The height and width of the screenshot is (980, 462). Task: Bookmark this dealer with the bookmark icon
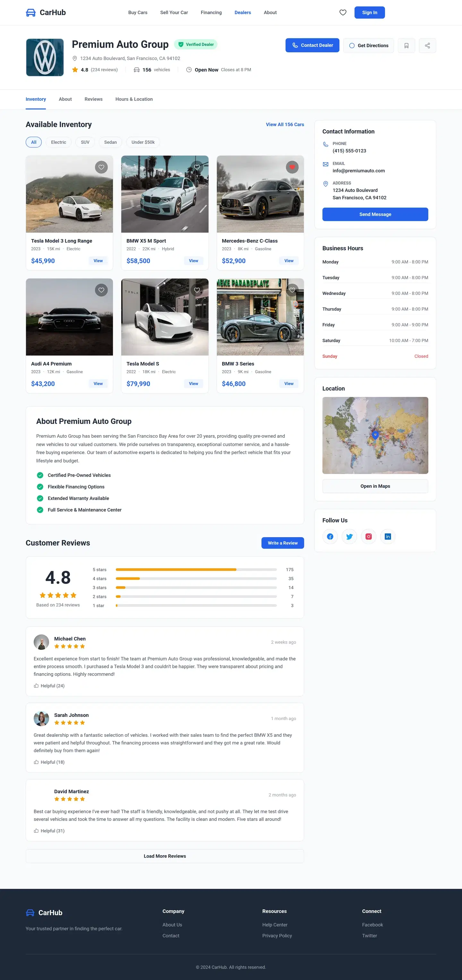tap(406, 46)
